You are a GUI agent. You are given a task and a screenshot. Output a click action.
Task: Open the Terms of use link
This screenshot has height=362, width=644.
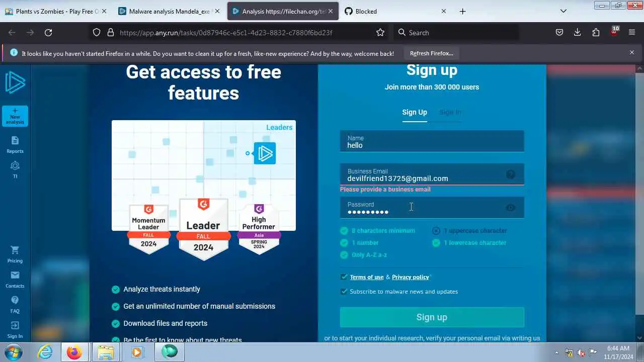[x=367, y=277]
